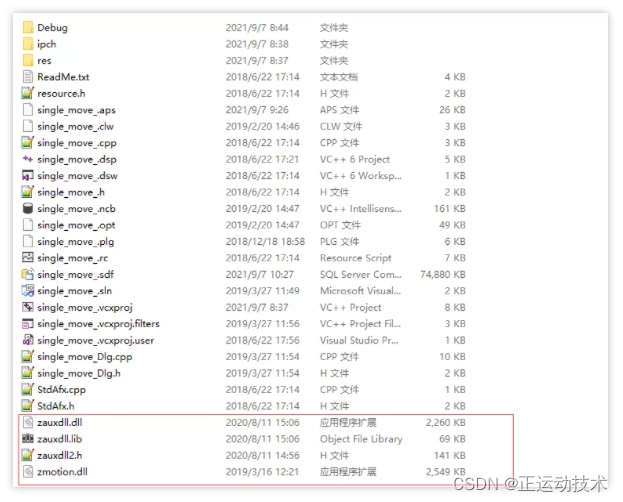Viewport: 623px width, 502px height.
Task: Select the StdAfx.h file name
Action: click(x=56, y=406)
